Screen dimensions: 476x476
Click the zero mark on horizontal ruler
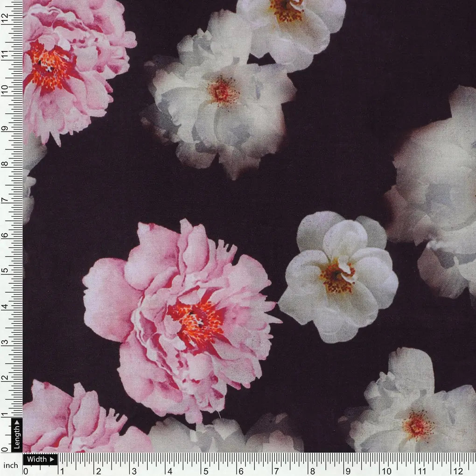(x=26, y=470)
